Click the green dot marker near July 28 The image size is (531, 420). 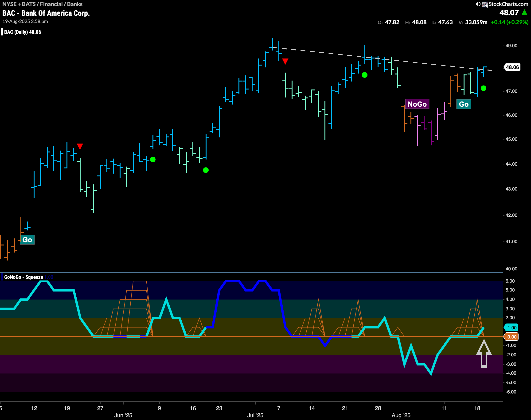pos(364,75)
